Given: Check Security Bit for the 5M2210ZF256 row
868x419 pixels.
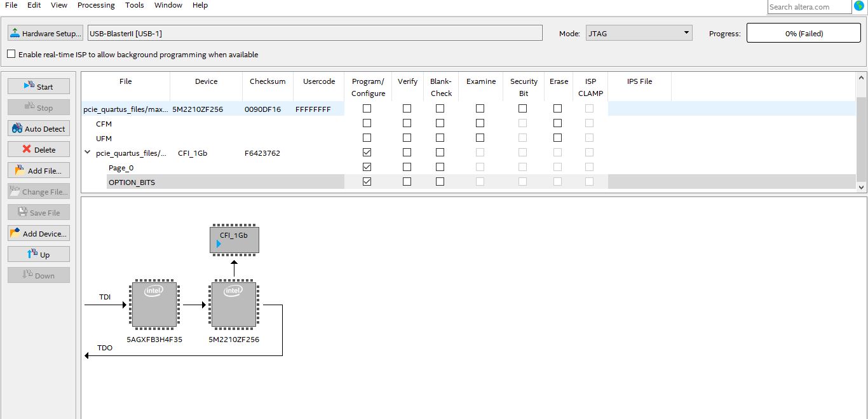Looking at the screenshot, I should tap(522, 109).
